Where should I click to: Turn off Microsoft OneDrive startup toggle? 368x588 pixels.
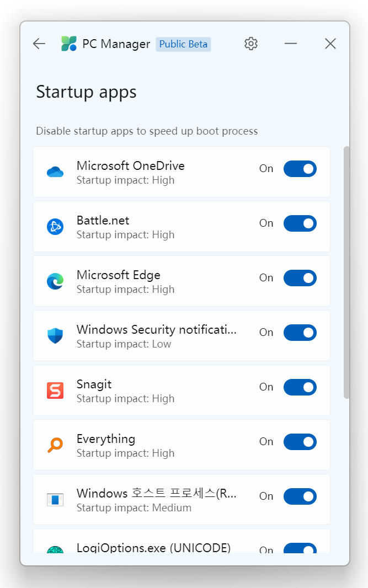(300, 169)
